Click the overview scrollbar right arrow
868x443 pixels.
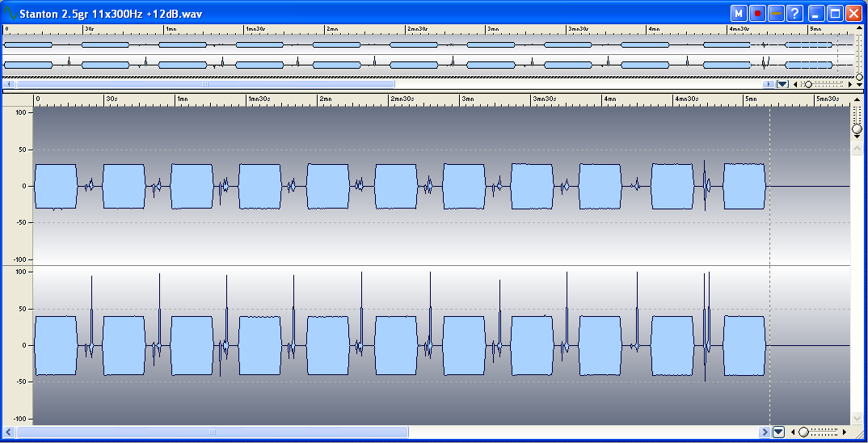[769, 84]
